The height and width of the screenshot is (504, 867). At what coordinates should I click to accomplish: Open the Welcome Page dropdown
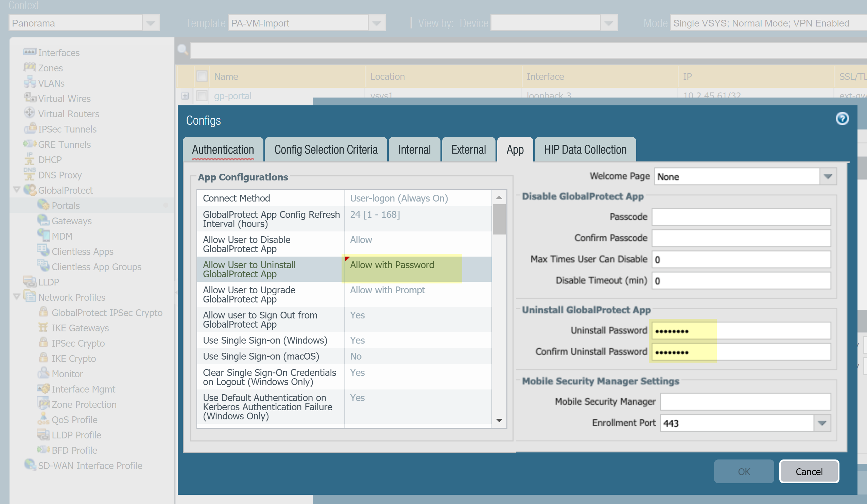[828, 177]
